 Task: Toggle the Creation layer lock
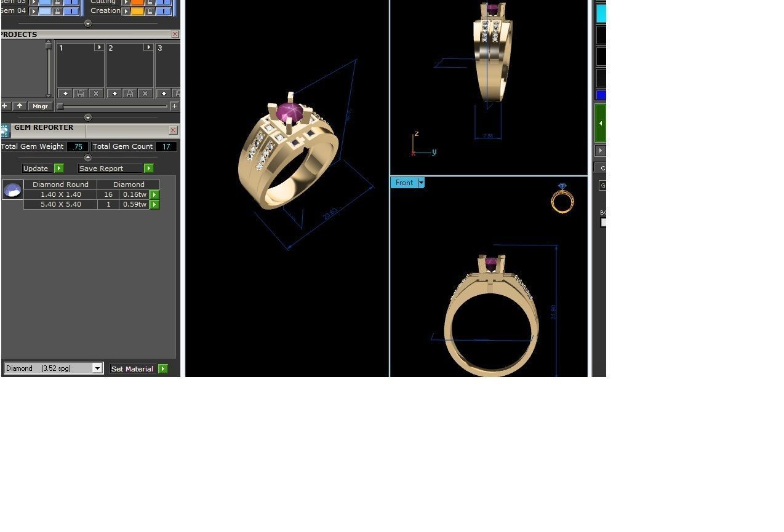point(150,11)
